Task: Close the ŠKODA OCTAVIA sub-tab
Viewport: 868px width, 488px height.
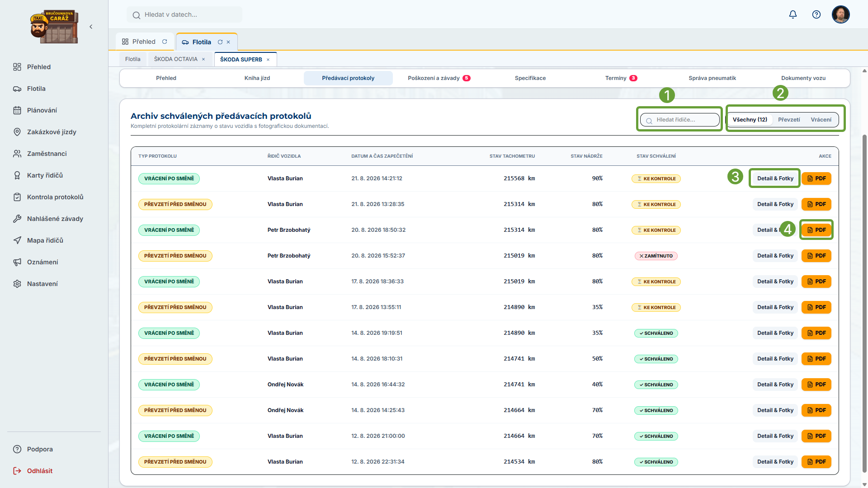Action: (203, 59)
